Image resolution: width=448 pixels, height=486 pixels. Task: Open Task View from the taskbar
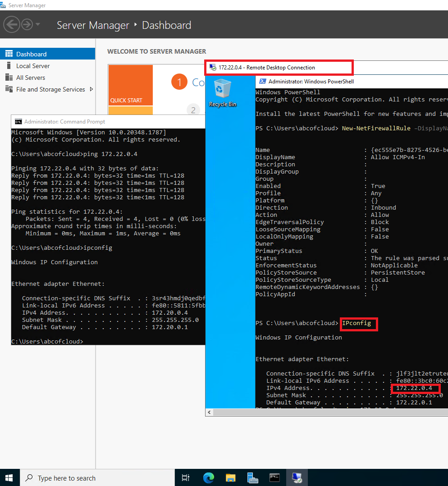(185, 477)
